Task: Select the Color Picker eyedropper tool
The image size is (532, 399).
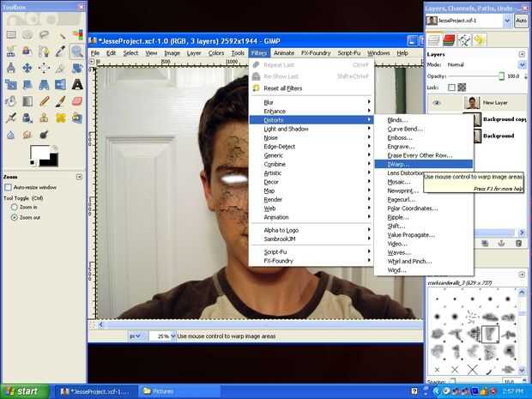Action: click(61, 51)
